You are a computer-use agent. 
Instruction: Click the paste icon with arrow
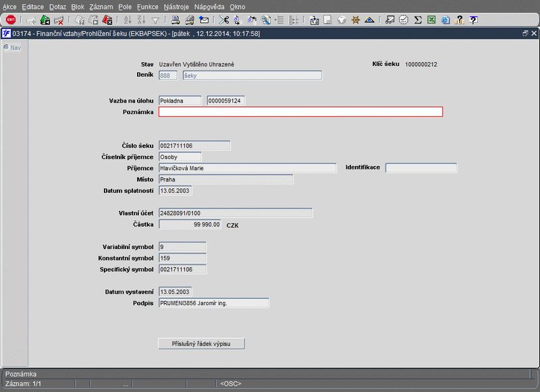252,20
